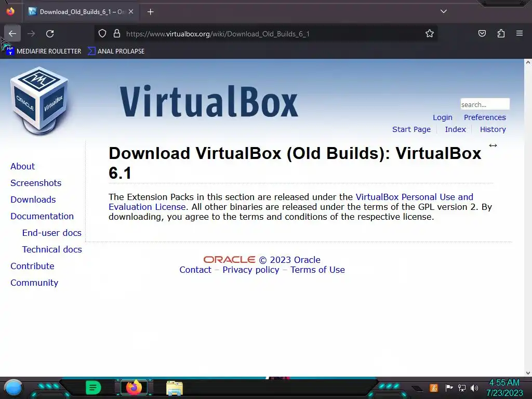Open the History link
532x399 pixels.
tap(493, 129)
